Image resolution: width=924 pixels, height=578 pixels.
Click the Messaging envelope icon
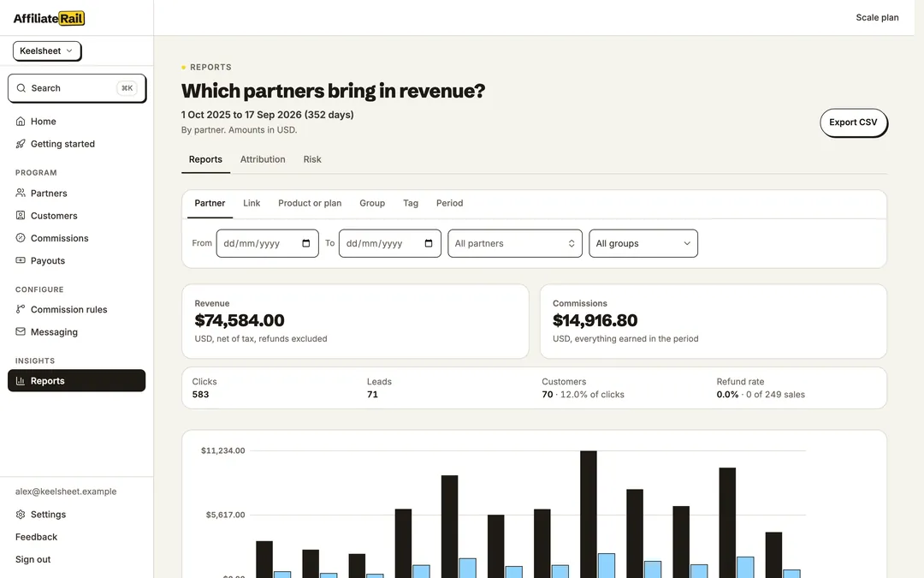(21, 331)
